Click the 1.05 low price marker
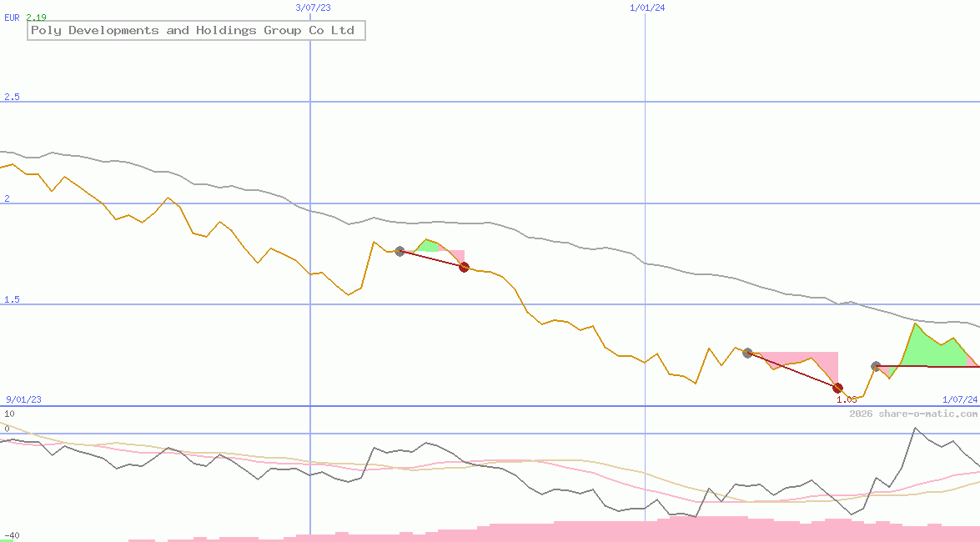Viewport: 980px width, 542px height. coord(847,399)
